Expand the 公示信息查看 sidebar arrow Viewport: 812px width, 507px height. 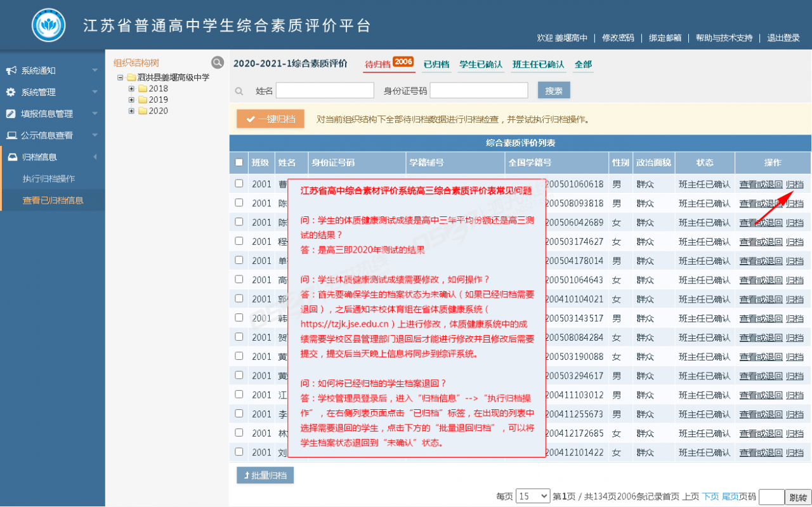(x=95, y=135)
